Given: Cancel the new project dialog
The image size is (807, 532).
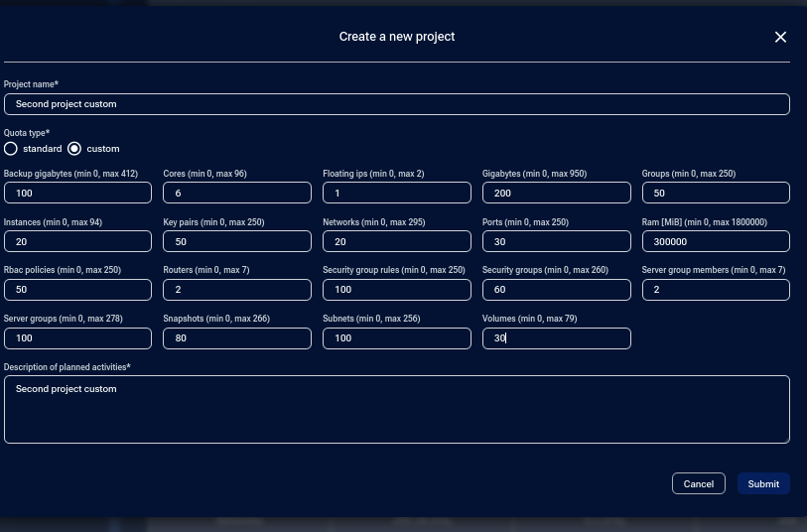Looking at the screenshot, I should 699,483.
